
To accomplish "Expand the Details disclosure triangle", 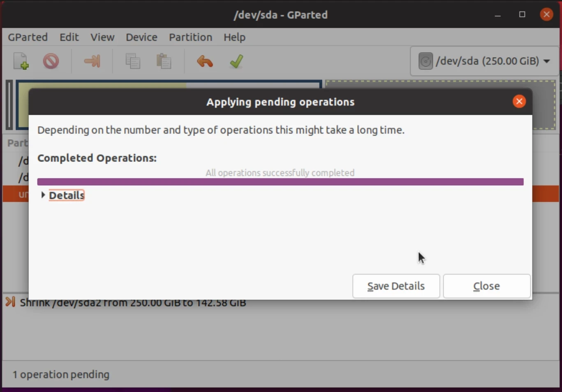I will [x=43, y=195].
